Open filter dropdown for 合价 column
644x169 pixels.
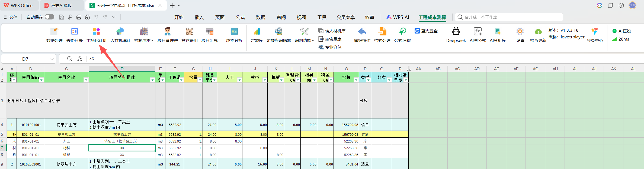click(x=356, y=80)
